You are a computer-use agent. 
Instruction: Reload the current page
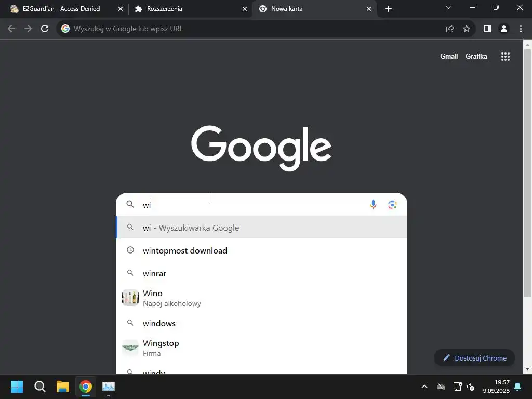(45, 29)
